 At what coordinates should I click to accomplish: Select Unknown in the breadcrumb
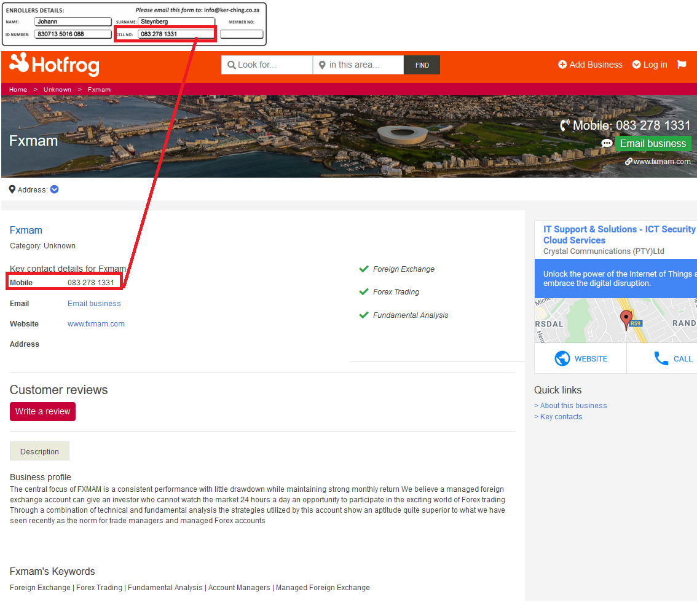(57, 90)
